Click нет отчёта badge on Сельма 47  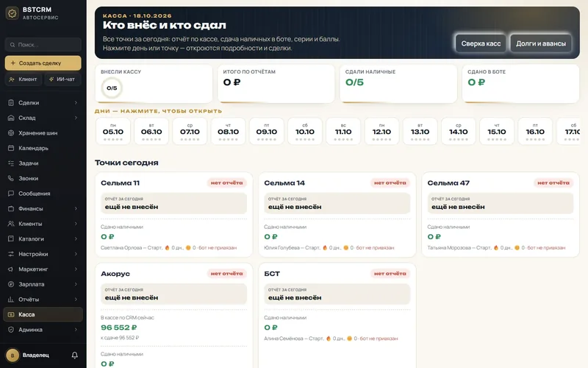pyautogui.click(x=553, y=183)
